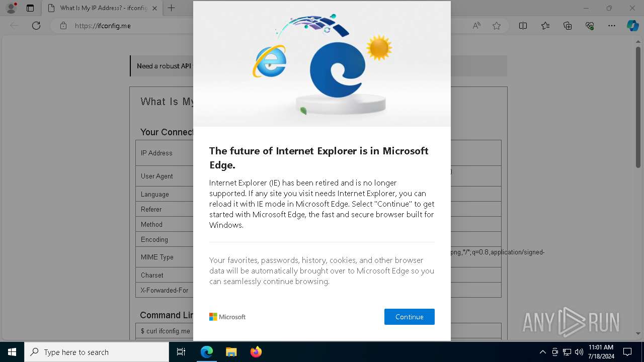Screen dimensions: 644x362
Task: Click the User Agent row label
Action: (x=157, y=176)
